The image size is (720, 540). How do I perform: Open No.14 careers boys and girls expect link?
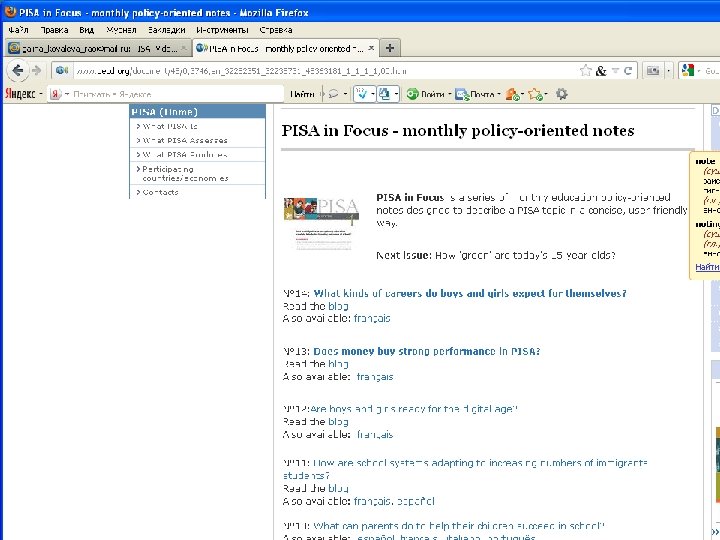[470, 293]
